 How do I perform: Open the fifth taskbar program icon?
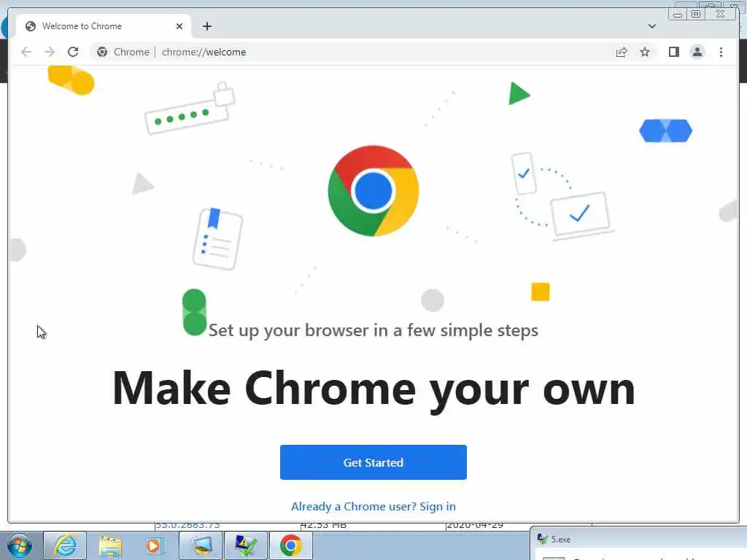[x=201, y=545]
